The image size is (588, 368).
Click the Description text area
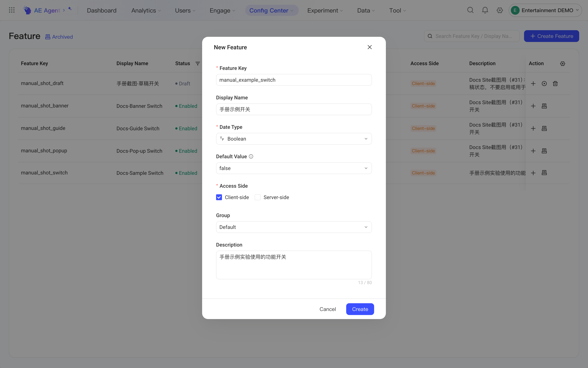pos(294,265)
